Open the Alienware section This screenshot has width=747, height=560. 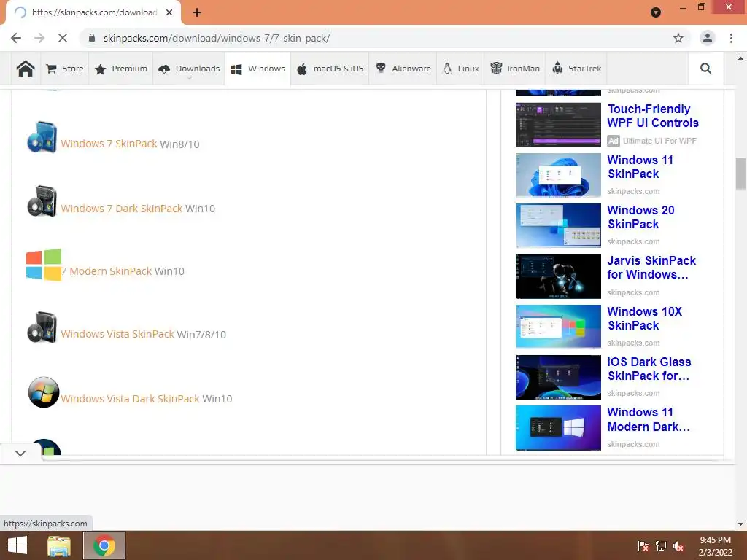click(403, 69)
